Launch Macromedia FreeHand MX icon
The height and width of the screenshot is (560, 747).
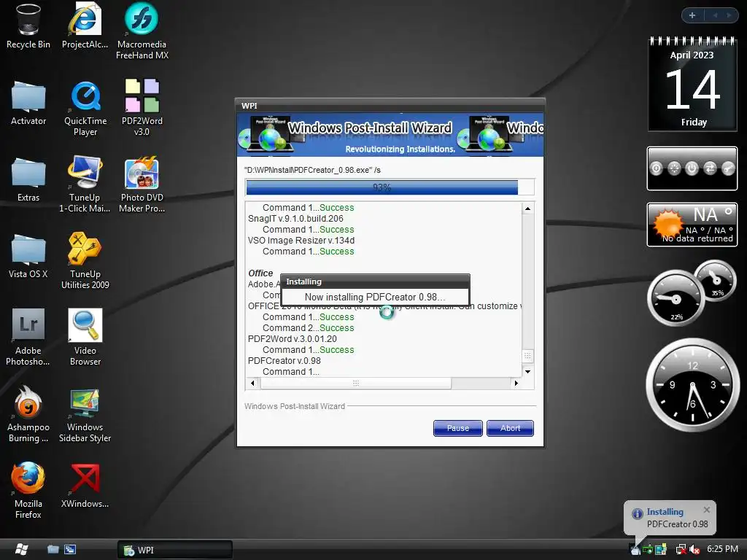[142, 31]
